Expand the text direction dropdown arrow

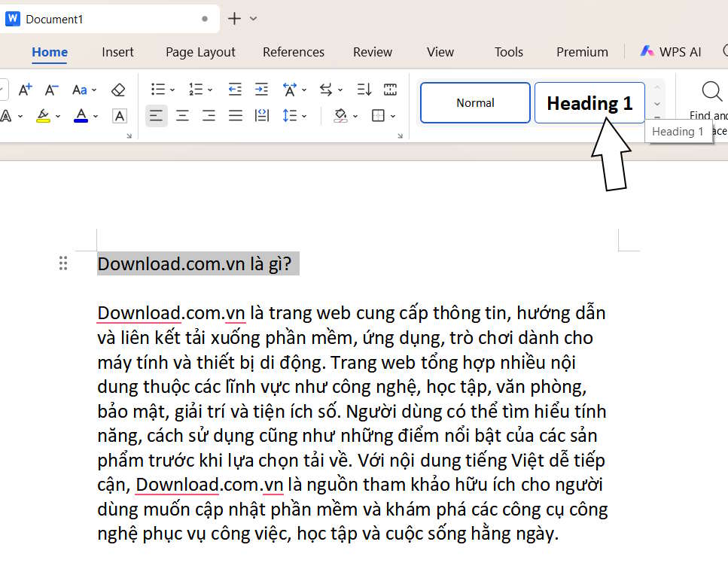pos(340,90)
